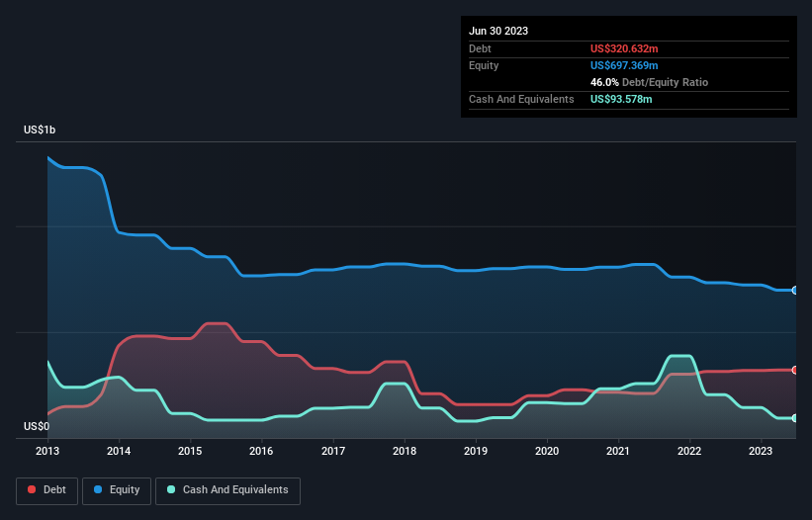Click the 2021 x-axis label
Image resolution: width=812 pixels, height=520 pixels.
click(x=618, y=451)
